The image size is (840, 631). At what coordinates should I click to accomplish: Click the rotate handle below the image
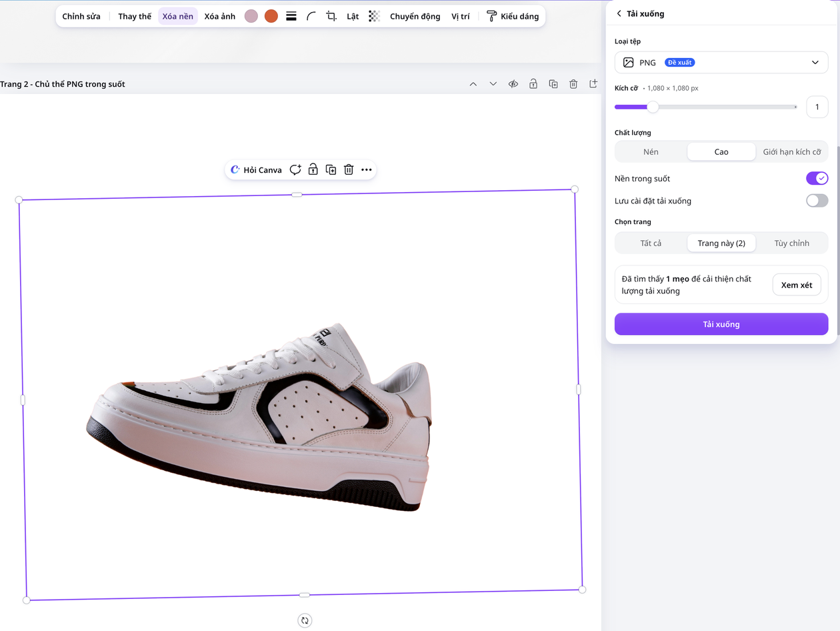[305, 620]
